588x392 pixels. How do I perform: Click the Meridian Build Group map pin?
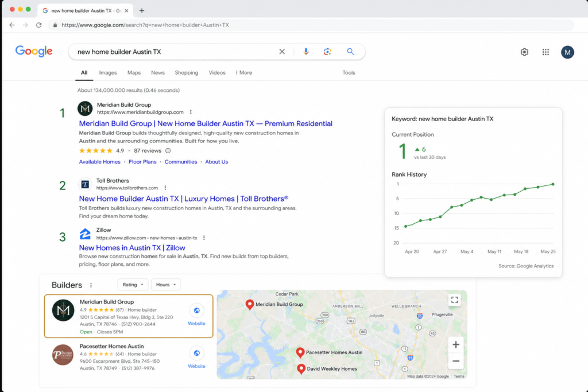click(x=249, y=305)
